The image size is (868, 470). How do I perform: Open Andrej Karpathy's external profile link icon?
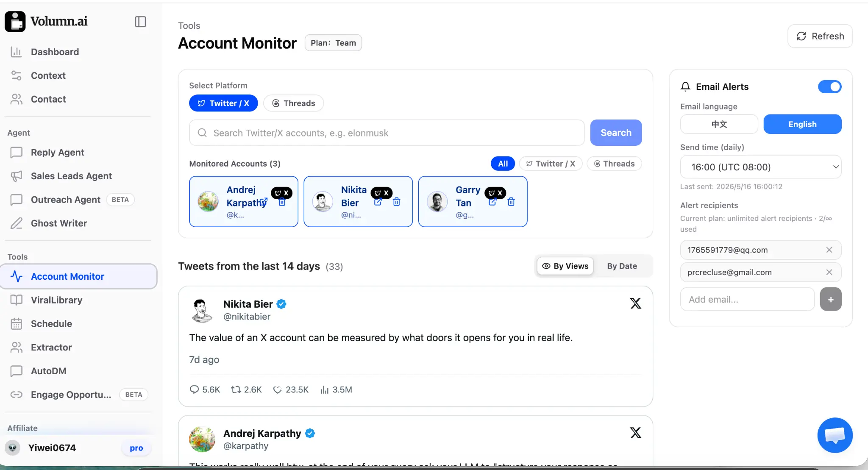pos(264,202)
